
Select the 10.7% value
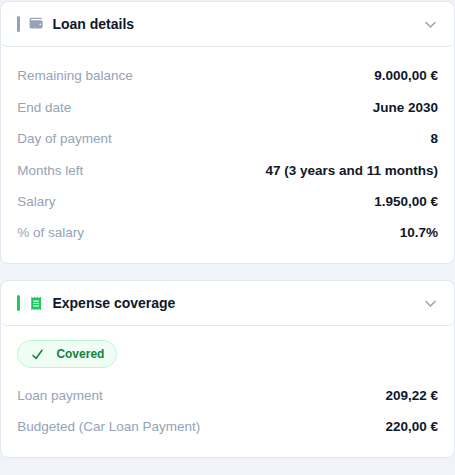click(x=419, y=233)
